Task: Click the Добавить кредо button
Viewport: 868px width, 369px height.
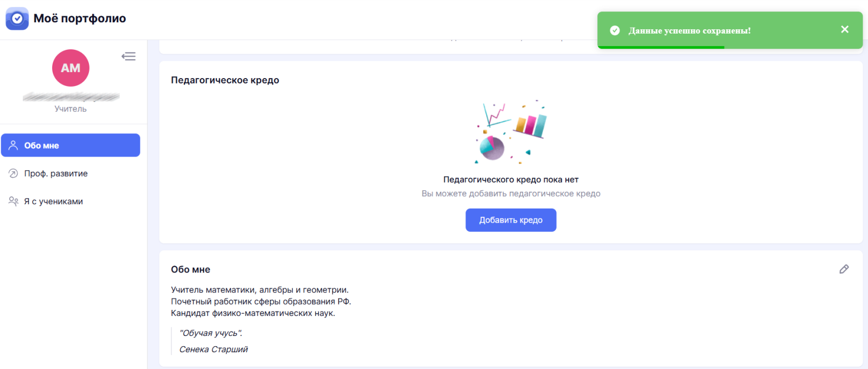Action: tap(511, 220)
